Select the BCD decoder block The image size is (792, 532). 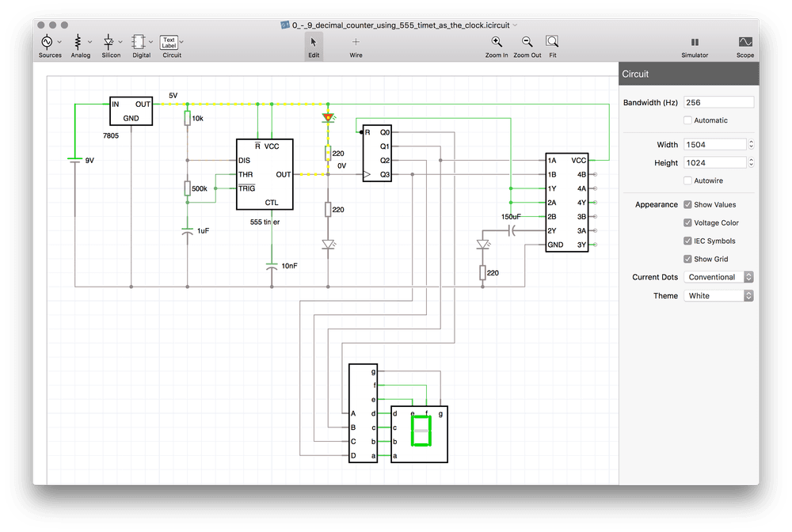tap(364, 413)
